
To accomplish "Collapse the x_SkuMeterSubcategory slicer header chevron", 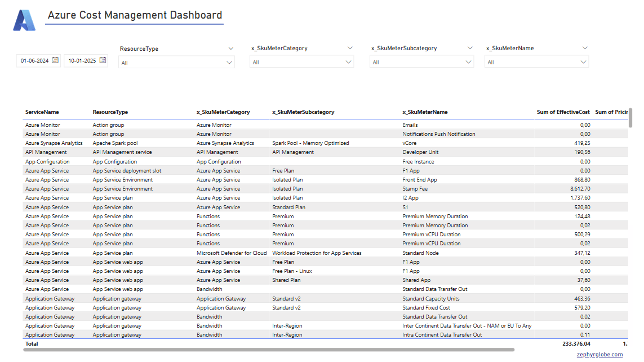I will click(470, 48).
